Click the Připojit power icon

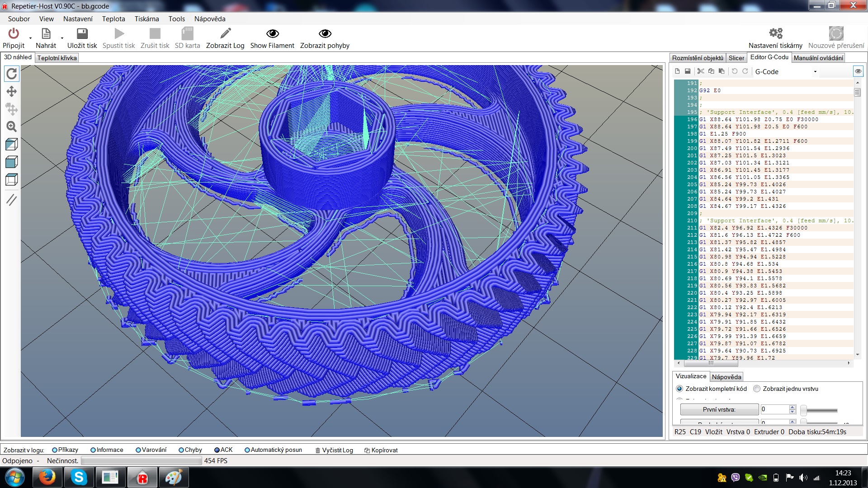pyautogui.click(x=14, y=33)
